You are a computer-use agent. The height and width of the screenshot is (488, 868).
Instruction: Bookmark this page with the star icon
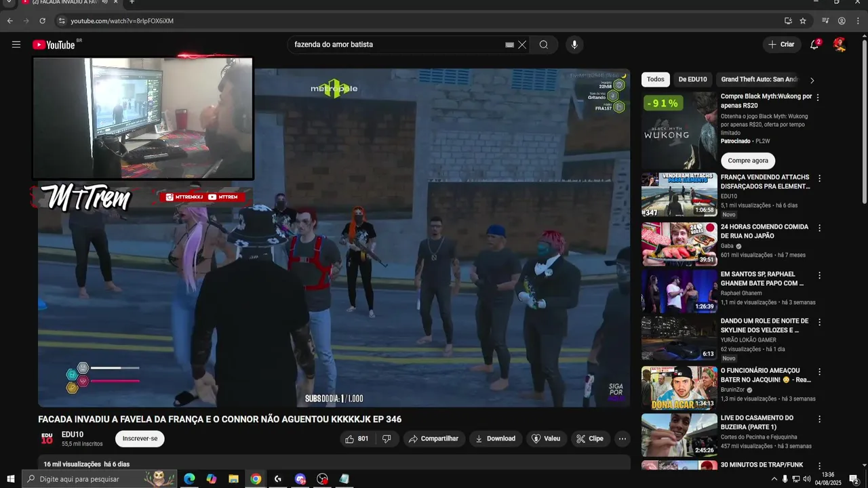click(x=803, y=21)
